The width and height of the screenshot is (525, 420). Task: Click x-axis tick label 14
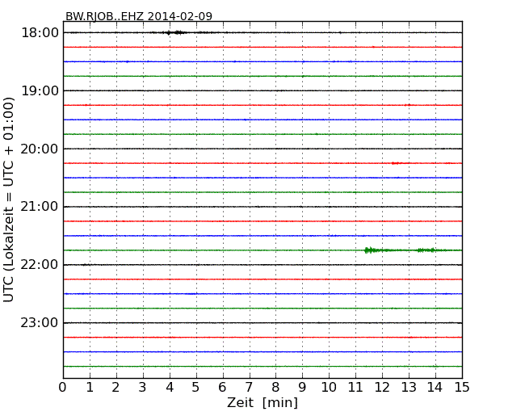(435, 388)
